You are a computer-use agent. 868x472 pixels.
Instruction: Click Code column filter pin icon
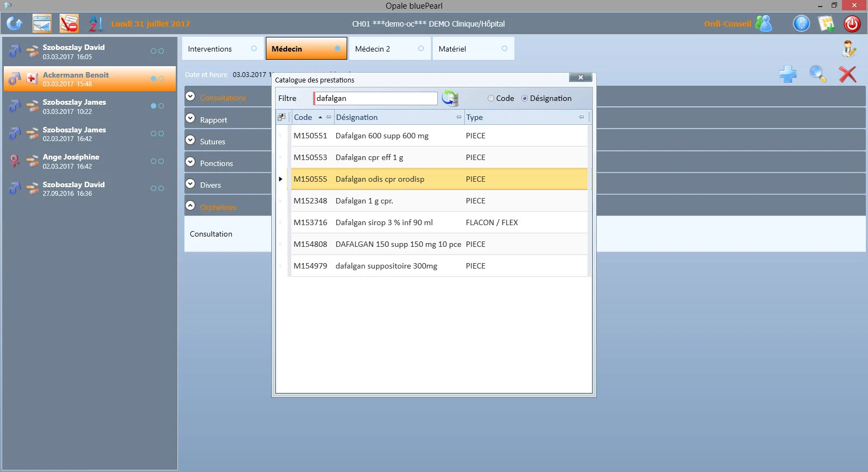pyautogui.click(x=328, y=117)
